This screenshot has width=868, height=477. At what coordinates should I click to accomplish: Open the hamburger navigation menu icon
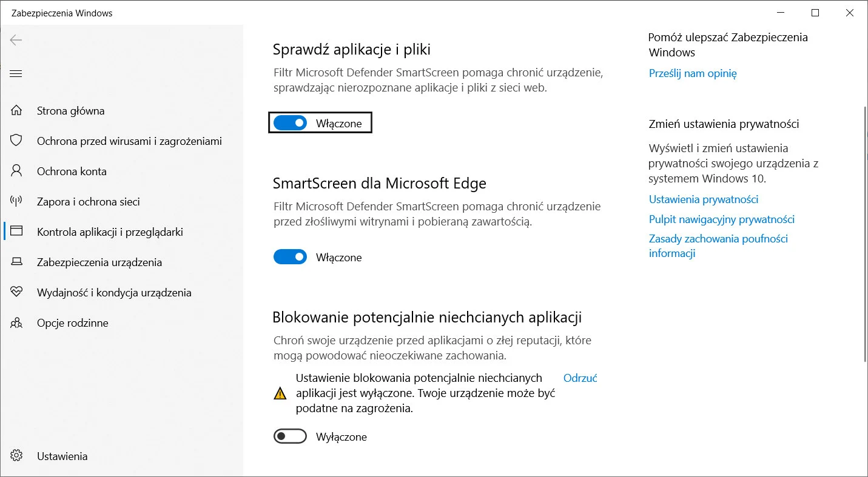pos(16,74)
